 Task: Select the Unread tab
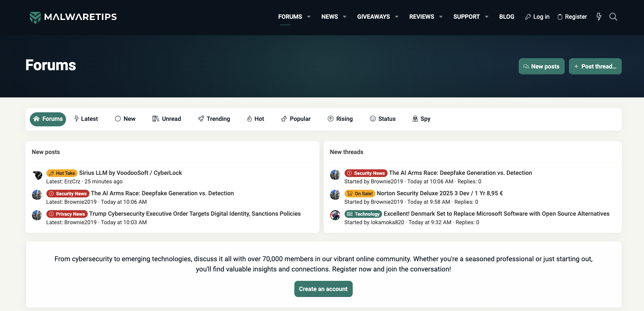tap(167, 119)
